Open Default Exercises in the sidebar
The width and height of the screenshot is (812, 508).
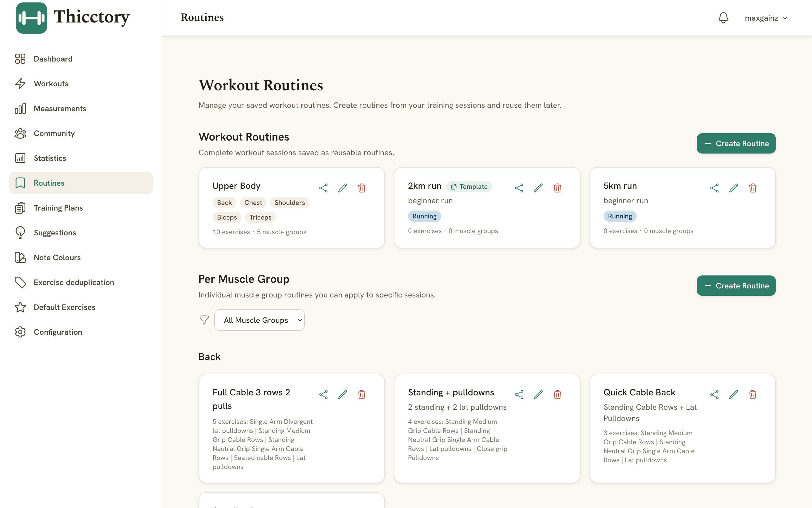pyautogui.click(x=81, y=307)
